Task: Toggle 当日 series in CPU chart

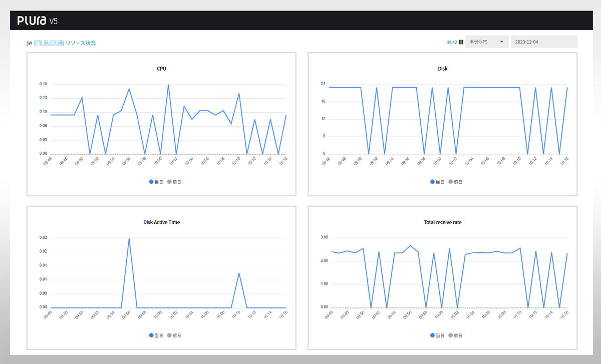Action: (156, 182)
